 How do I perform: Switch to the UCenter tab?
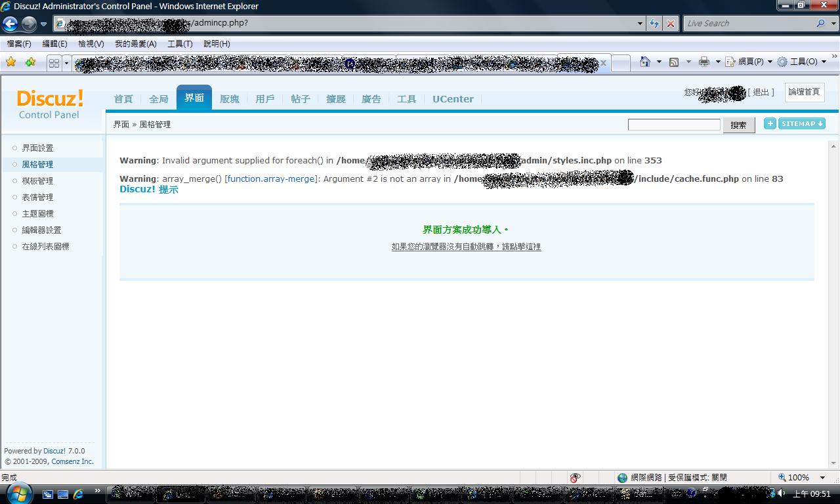tap(453, 99)
